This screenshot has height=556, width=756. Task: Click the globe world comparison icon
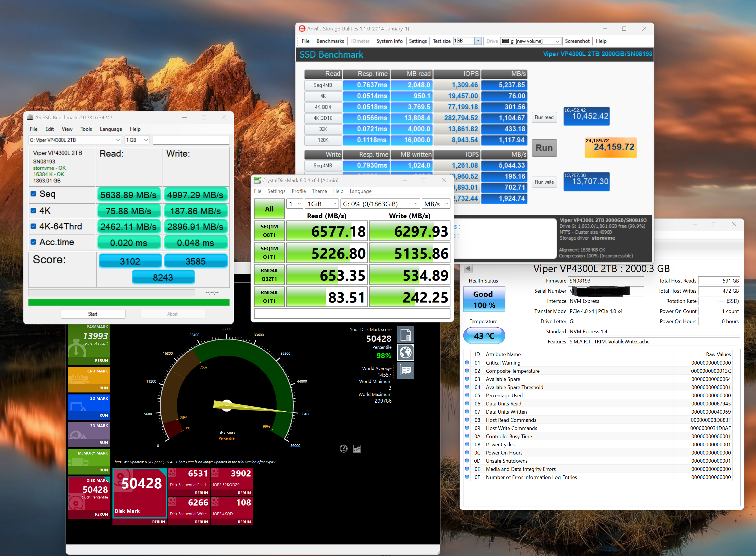click(x=405, y=352)
